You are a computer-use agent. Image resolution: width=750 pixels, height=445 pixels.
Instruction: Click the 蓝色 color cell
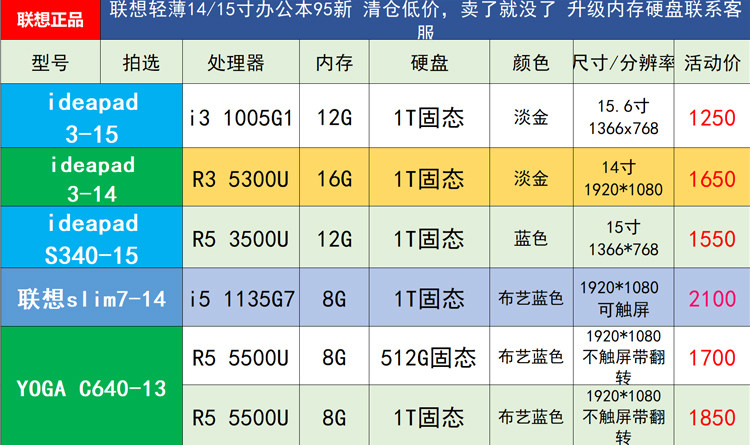[x=531, y=237]
